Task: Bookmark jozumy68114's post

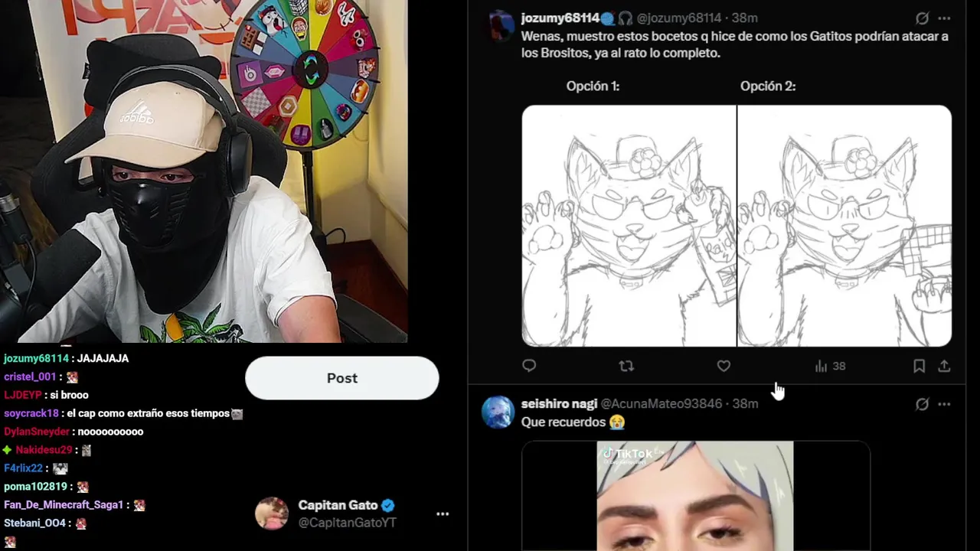Action: (x=919, y=367)
